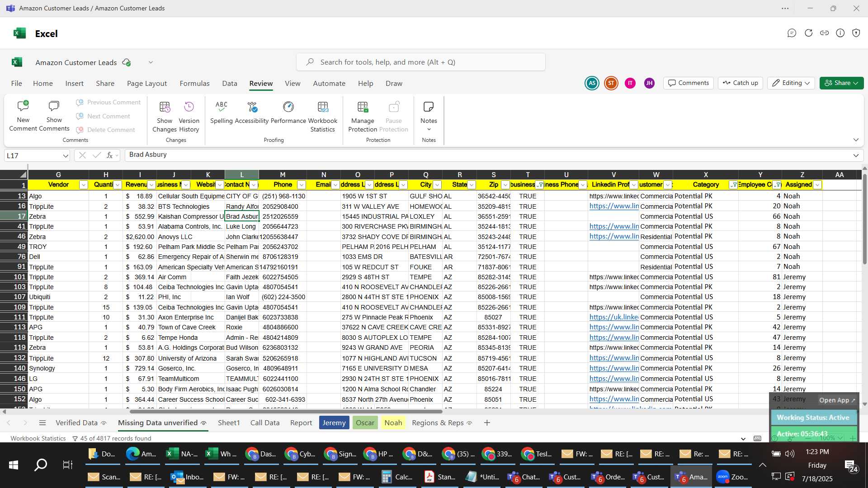Image resolution: width=868 pixels, height=488 pixels.
Task: Open Workbook Statistics in the ribbon
Action: point(323,117)
